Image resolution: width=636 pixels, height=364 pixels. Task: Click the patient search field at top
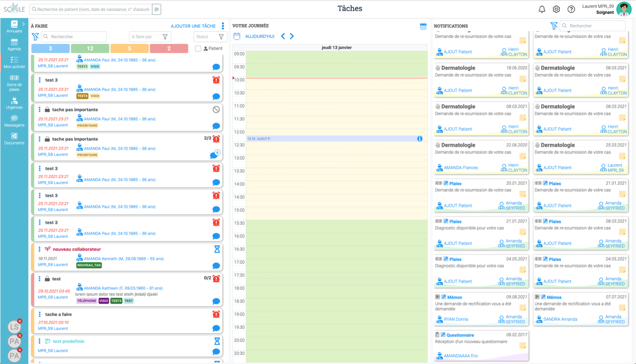(91, 9)
